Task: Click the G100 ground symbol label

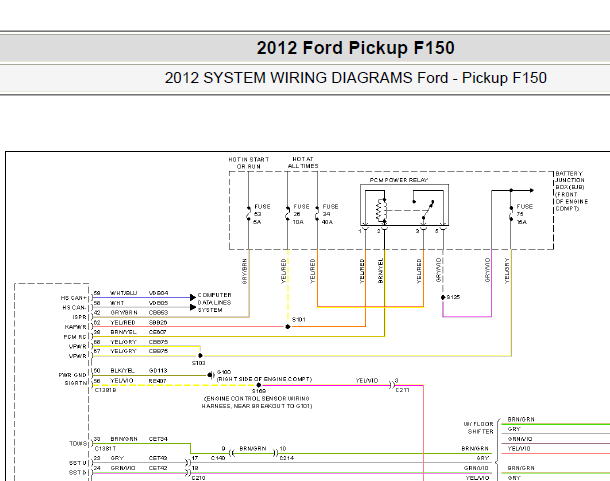Action: tap(224, 372)
